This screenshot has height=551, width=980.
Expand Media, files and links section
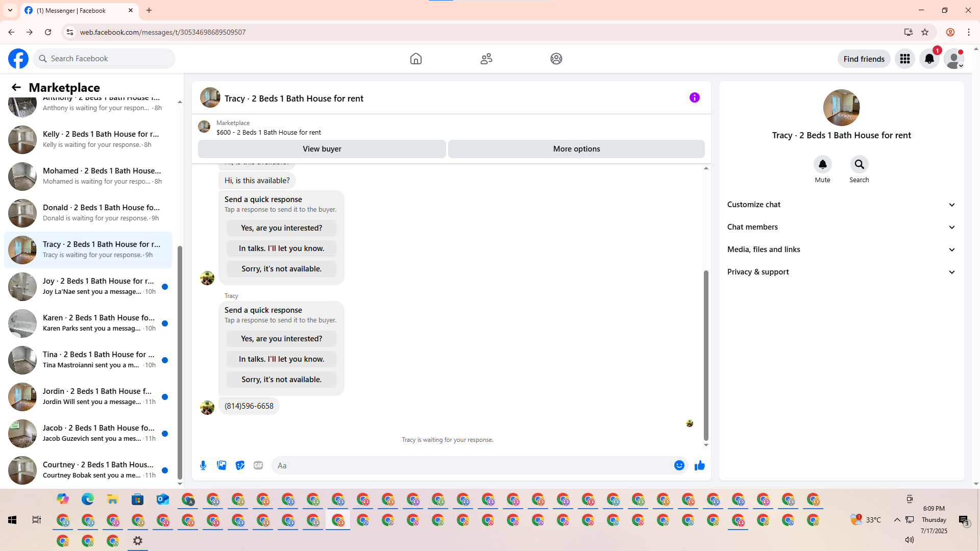(841, 249)
